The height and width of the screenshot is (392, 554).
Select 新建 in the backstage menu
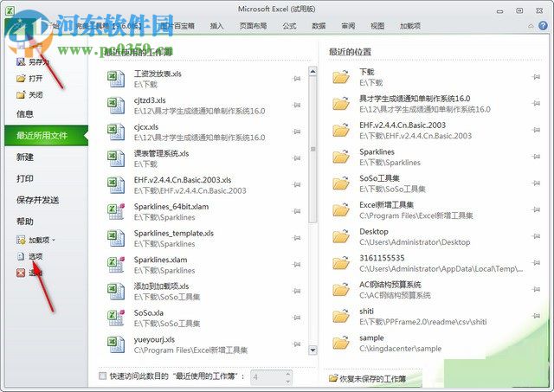point(46,157)
